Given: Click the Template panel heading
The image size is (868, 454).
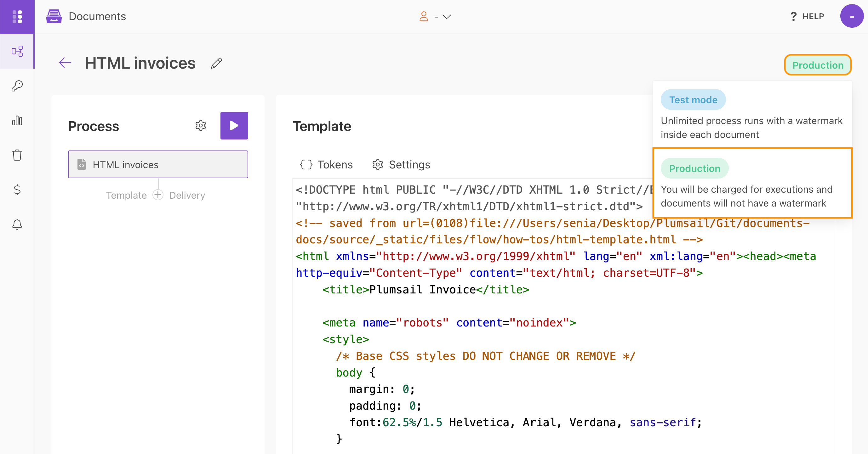Looking at the screenshot, I should click(x=322, y=126).
